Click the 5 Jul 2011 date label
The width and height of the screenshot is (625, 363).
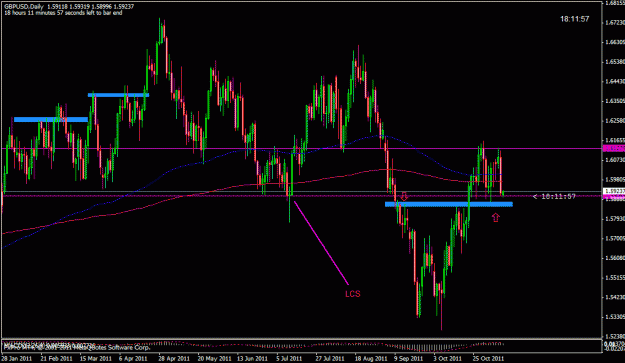point(289,358)
